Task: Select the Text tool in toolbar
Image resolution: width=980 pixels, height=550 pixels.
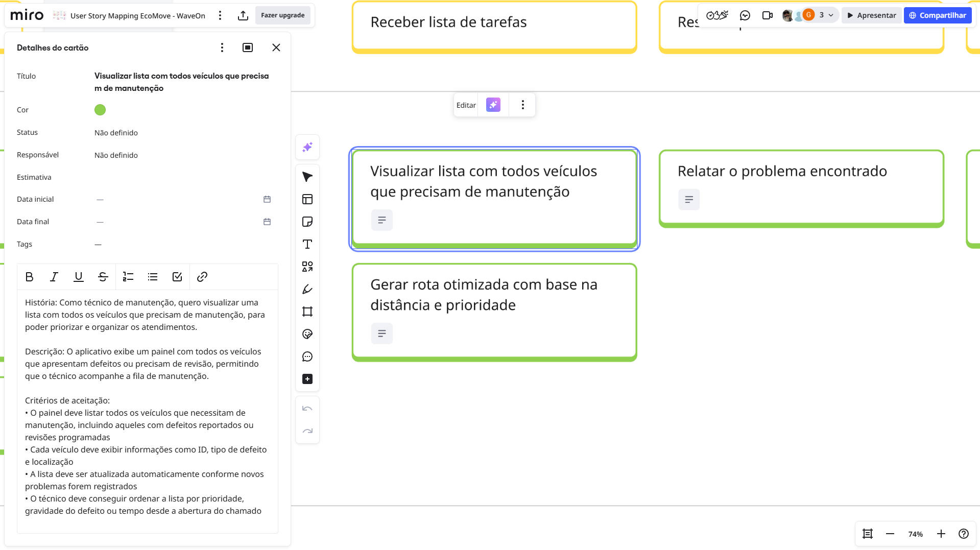Action: [307, 244]
